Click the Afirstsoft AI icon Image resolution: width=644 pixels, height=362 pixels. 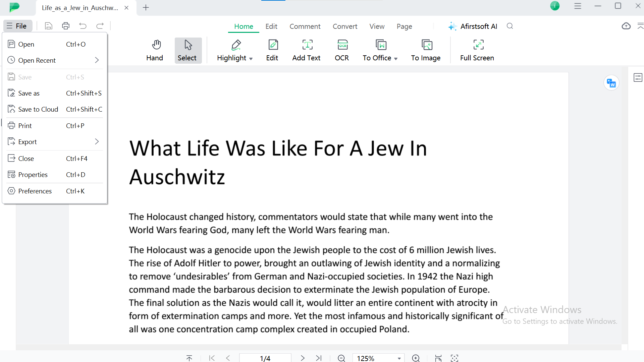click(451, 26)
